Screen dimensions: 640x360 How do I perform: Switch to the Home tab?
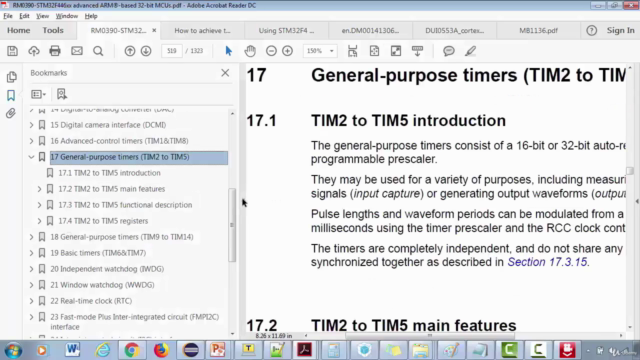click(18, 30)
